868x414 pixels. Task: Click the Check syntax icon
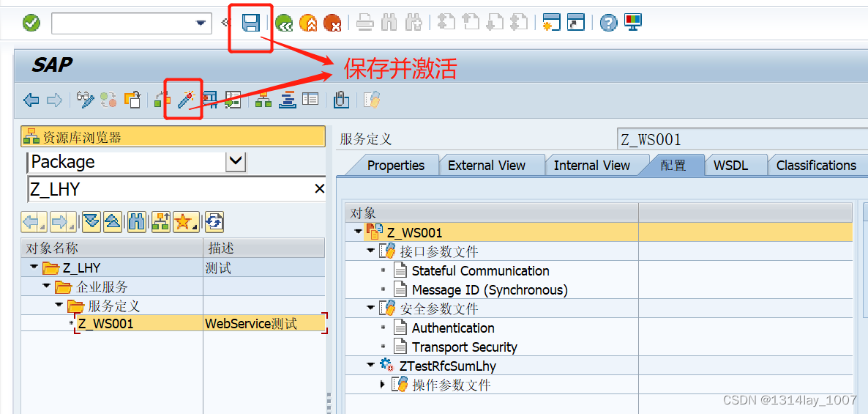coord(162,100)
